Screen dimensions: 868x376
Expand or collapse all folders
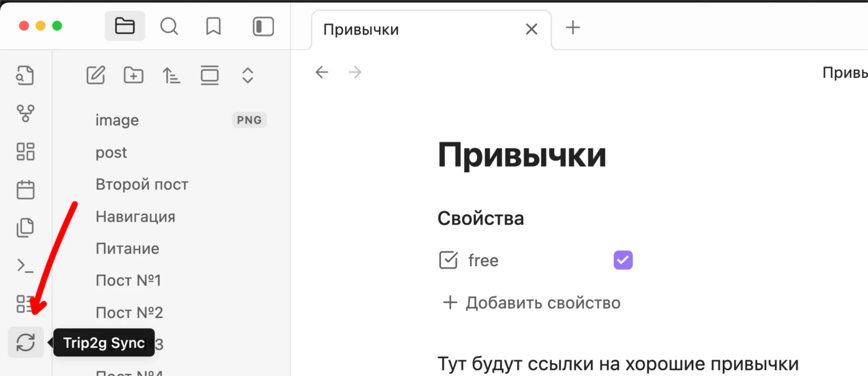coord(247,75)
